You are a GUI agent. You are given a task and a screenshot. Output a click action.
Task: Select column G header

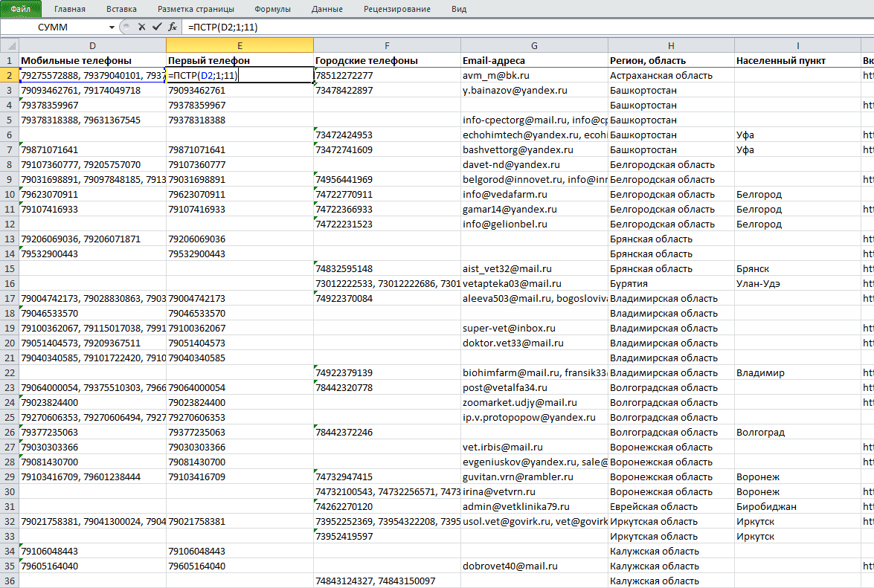pyautogui.click(x=534, y=45)
